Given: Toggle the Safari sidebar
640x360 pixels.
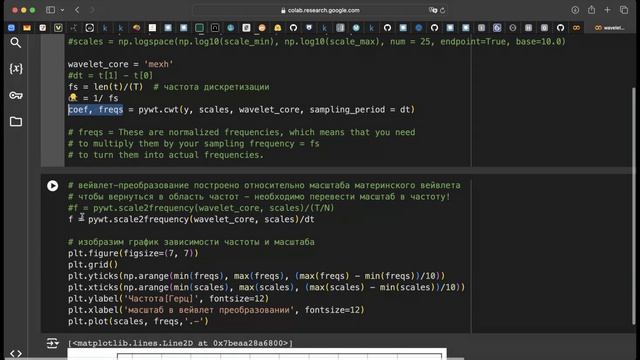Looking at the screenshot, I should point(50,10).
